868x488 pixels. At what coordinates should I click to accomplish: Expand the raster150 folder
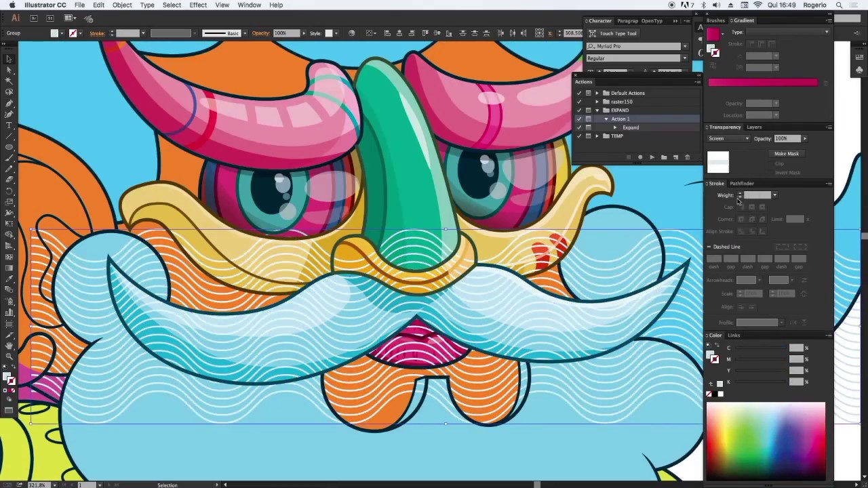[x=597, y=102]
